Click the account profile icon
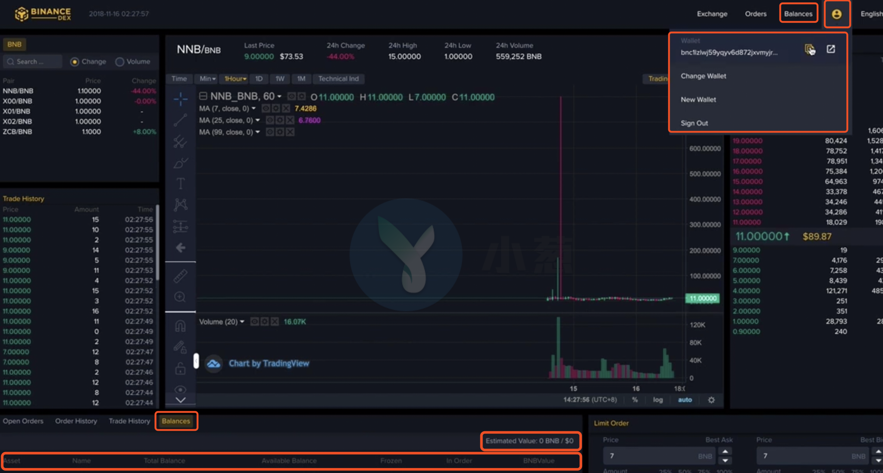 [837, 14]
